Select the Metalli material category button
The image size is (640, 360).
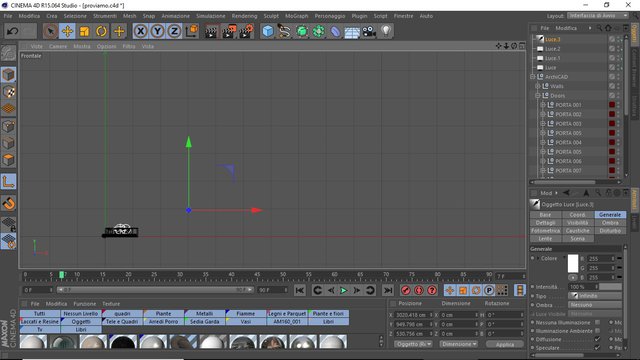click(204, 313)
